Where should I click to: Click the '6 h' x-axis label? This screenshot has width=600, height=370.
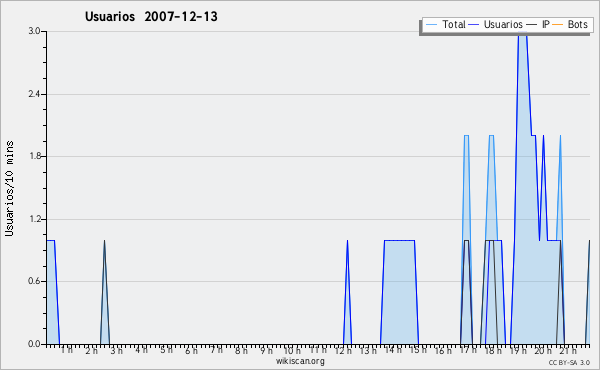point(191,350)
